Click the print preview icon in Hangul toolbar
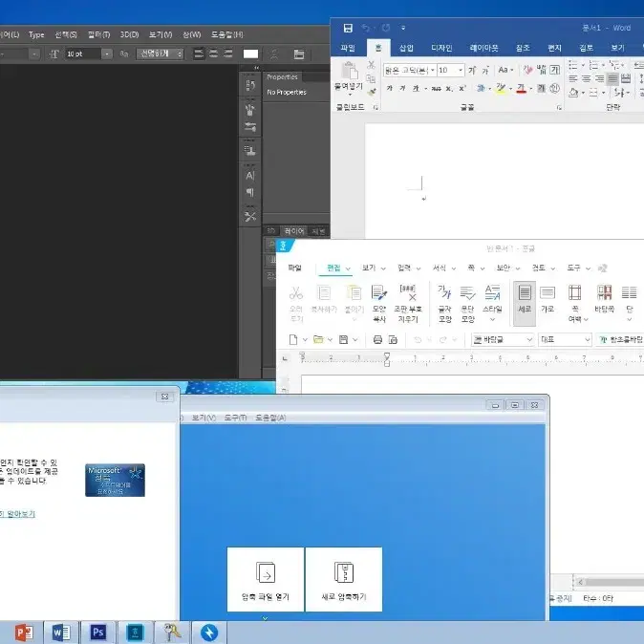644x644 pixels. point(393,339)
